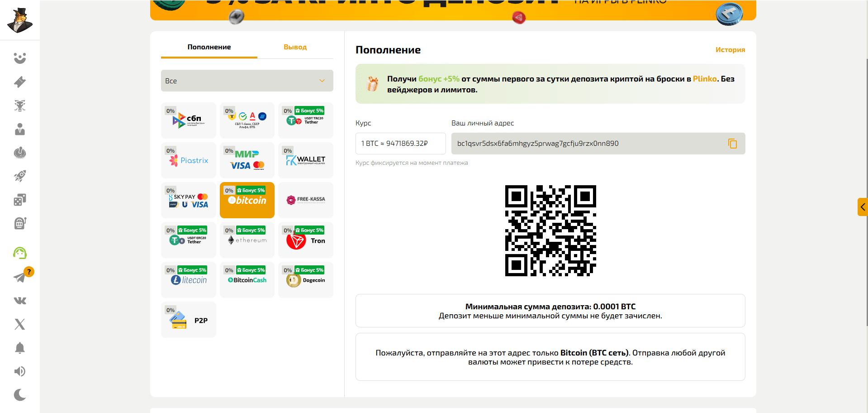Image resolution: width=868 pixels, height=413 pixels.
Task: Select the FK Wallet method
Action: (x=306, y=160)
